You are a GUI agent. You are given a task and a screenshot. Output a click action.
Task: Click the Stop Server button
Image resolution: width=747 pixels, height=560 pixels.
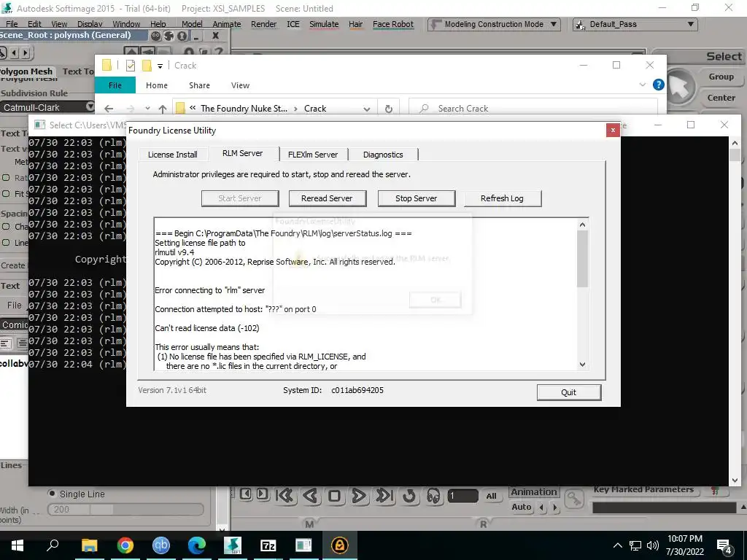click(417, 198)
